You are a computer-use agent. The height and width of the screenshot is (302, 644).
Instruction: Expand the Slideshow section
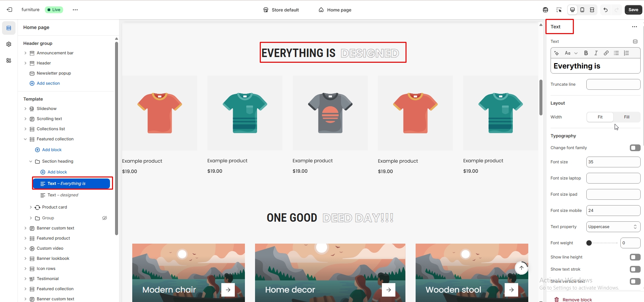point(25,109)
